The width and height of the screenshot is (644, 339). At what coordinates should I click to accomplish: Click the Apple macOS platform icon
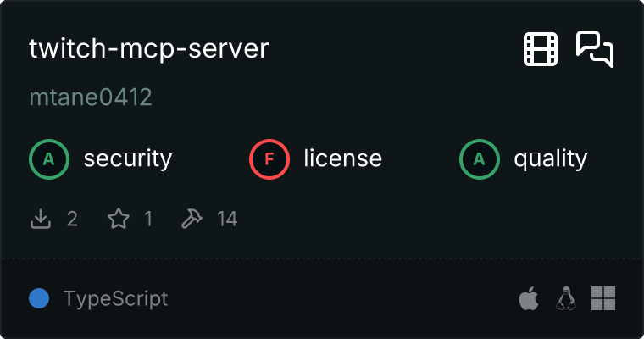pyautogui.click(x=528, y=298)
